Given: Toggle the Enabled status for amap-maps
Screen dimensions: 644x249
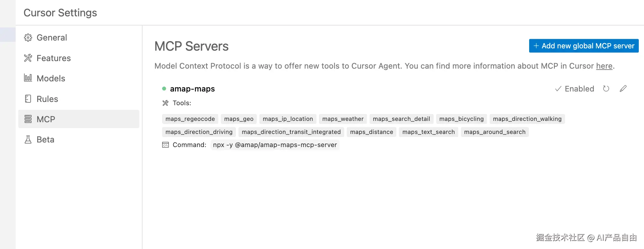Looking at the screenshot, I should click(575, 89).
